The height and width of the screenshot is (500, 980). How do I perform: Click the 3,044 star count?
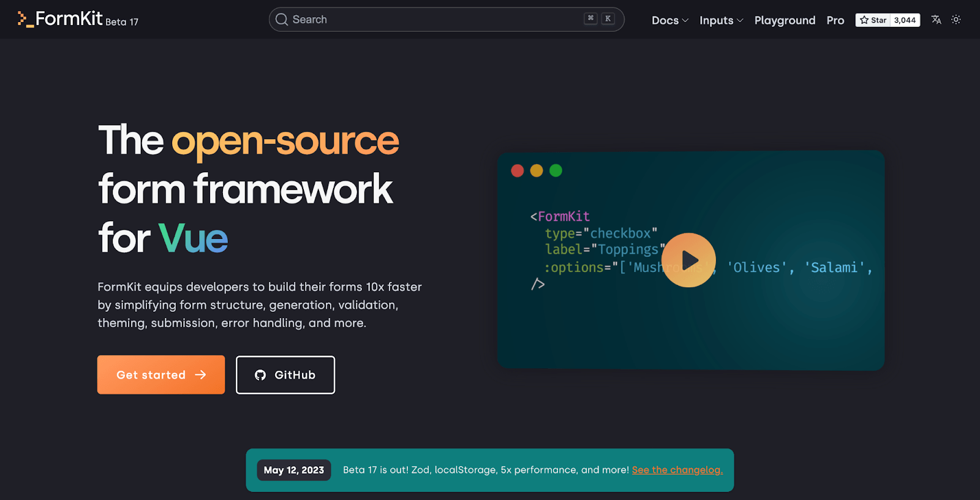pyautogui.click(x=905, y=20)
